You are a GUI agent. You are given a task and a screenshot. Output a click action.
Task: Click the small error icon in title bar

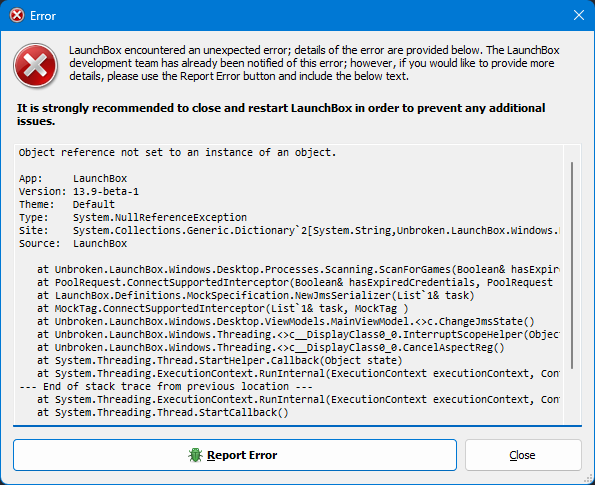coord(17,16)
